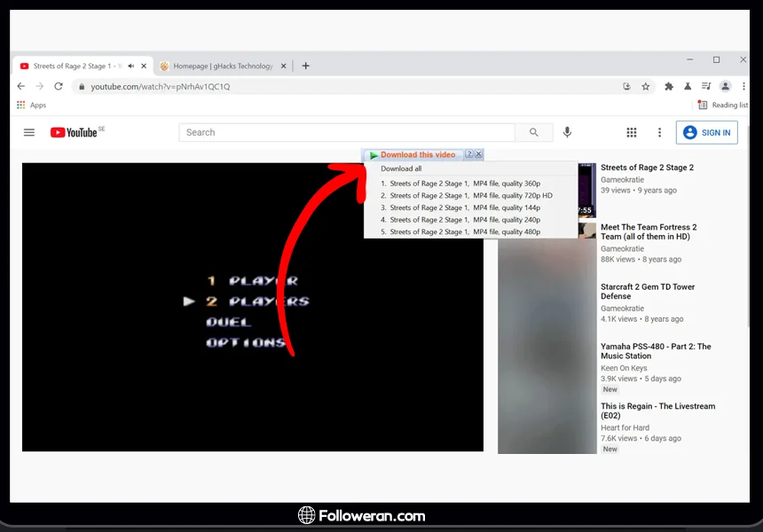Close the Download this video panel
The height and width of the screenshot is (532, 763).
[x=479, y=154]
